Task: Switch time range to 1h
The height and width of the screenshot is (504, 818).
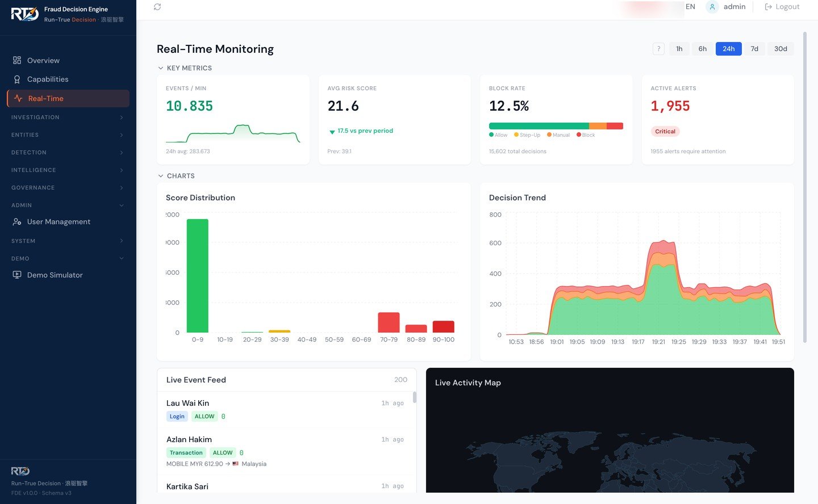Action: tap(679, 49)
